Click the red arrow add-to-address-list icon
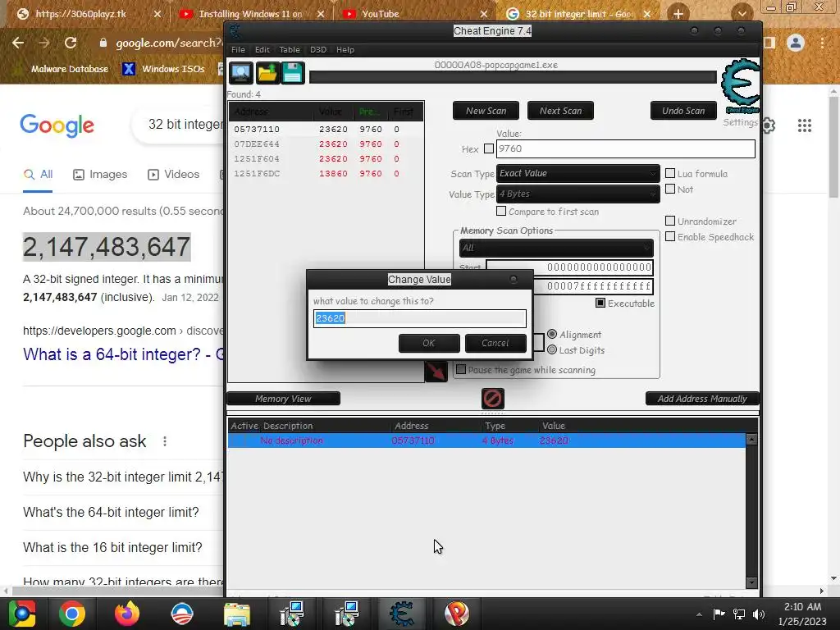Viewport: 840px width, 630px height. (436, 371)
